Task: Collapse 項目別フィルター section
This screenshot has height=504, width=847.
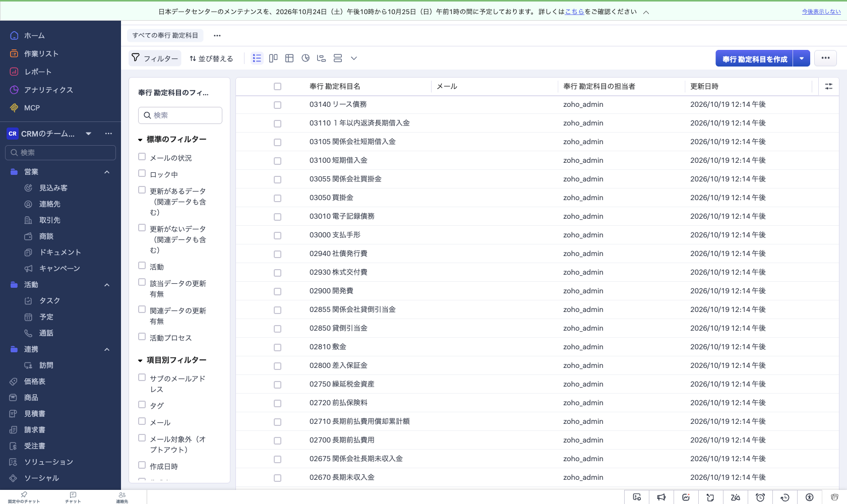Action: (x=140, y=360)
